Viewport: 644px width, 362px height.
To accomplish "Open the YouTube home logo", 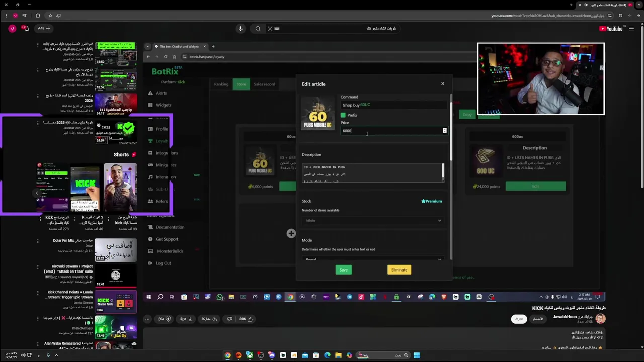I will click(611, 29).
